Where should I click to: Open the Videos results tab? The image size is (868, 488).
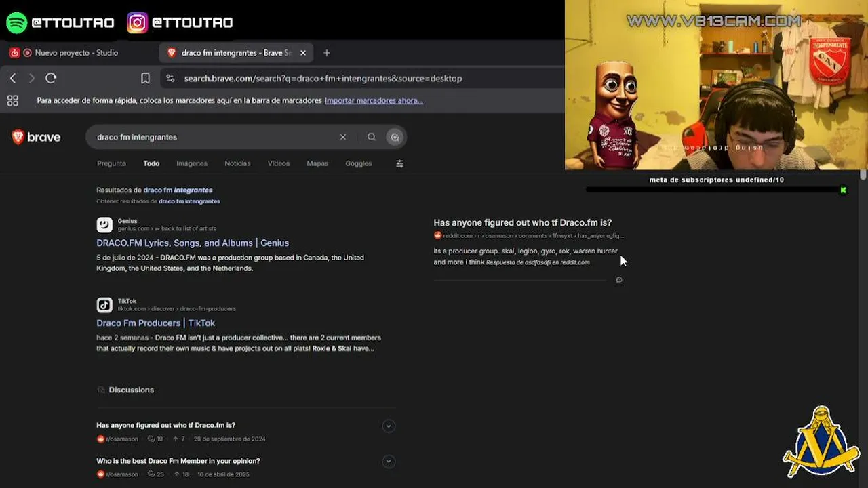(x=279, y=163)
